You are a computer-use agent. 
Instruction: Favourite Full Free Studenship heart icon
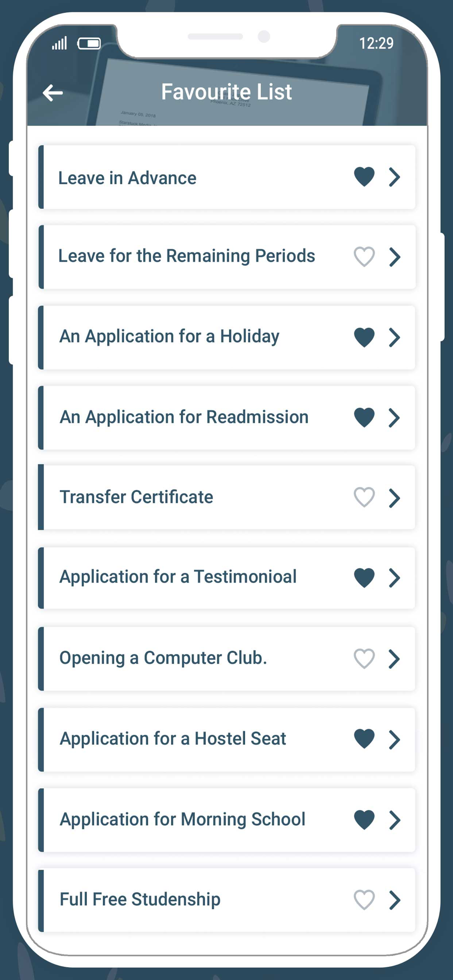point(364,900)
